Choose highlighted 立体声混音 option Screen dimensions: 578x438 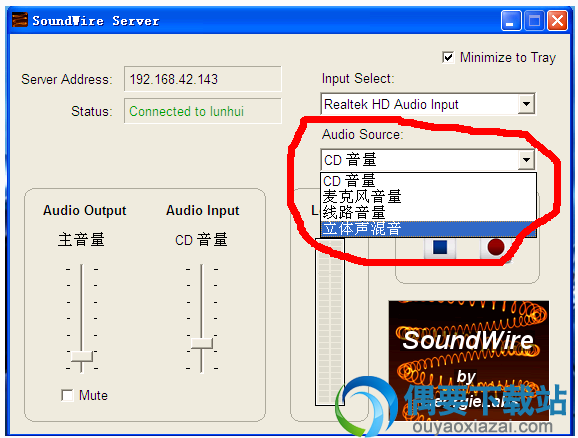428,229
